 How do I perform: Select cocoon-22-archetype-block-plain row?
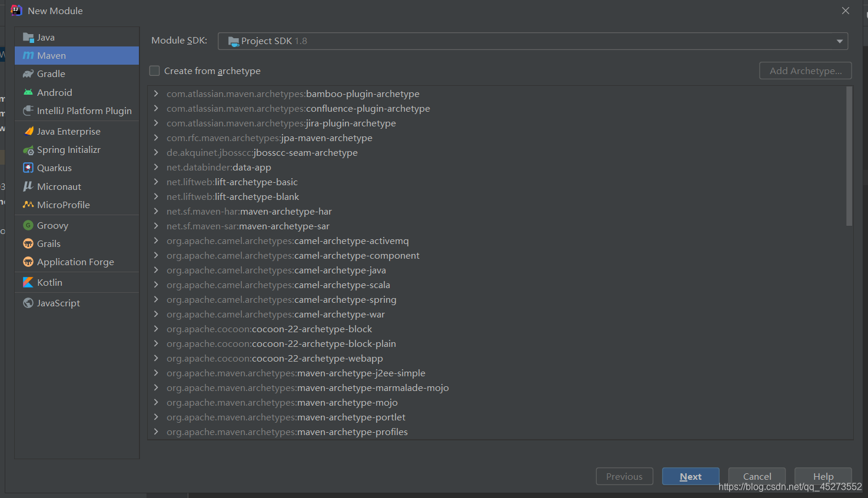[496, 343]
